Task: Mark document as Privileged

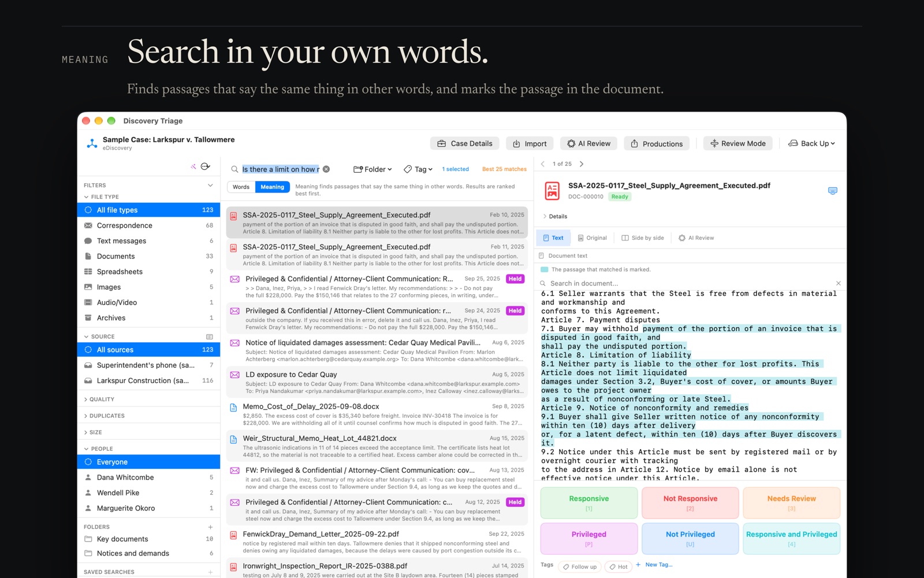Action: point(589,539)
